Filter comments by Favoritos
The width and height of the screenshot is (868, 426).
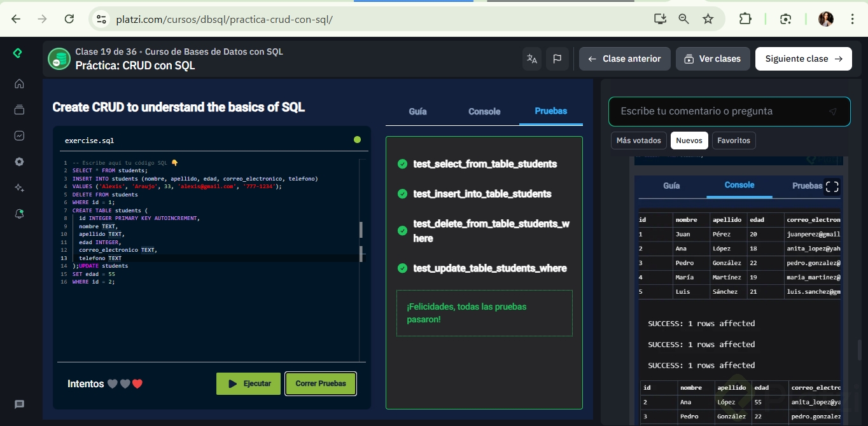coord(734,141)
